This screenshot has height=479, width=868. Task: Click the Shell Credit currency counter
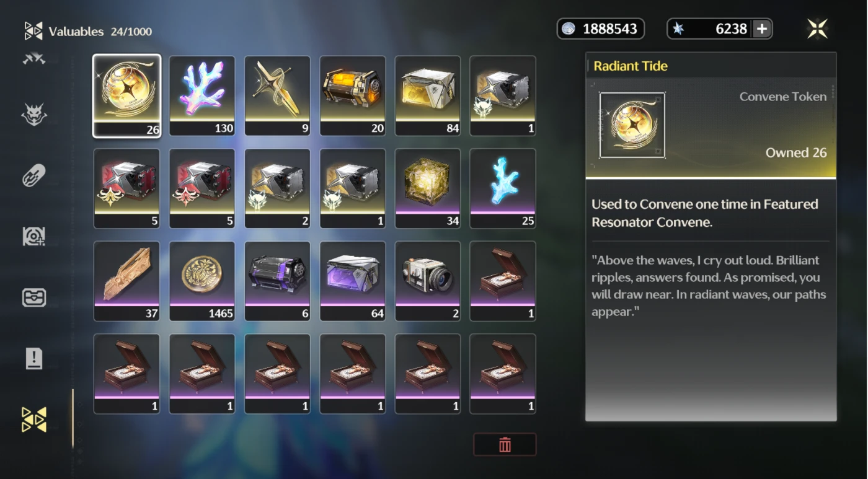(x=601, y=29)
